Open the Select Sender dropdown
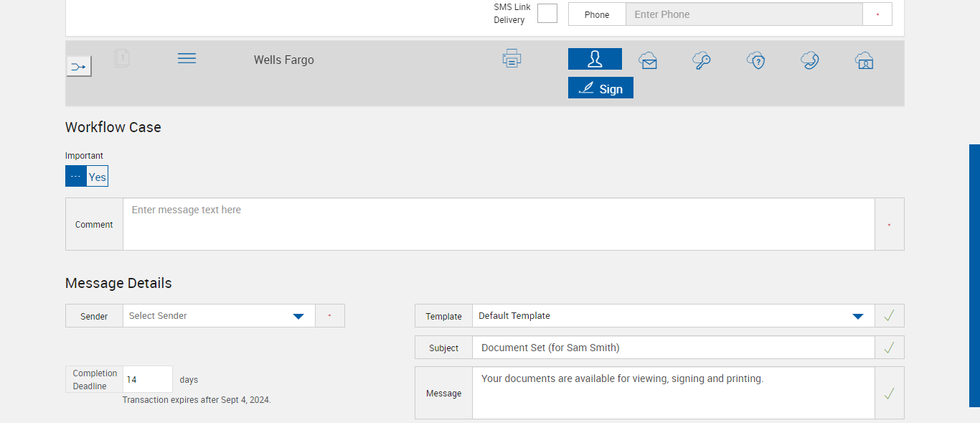This screenshot has width=980, height=423. click(219, 316)
